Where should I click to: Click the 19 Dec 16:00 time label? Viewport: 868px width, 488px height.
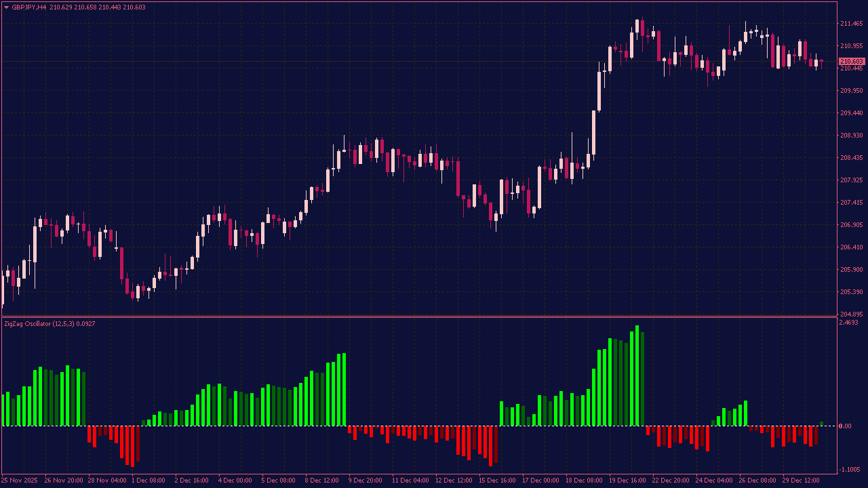tap(627, 481)
